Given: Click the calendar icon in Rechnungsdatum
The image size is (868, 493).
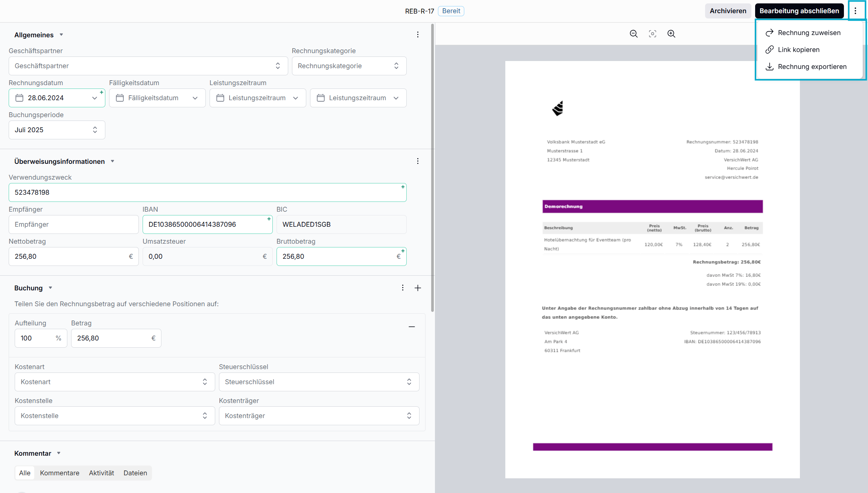Looking at the screenshot, I should (20, 98).
